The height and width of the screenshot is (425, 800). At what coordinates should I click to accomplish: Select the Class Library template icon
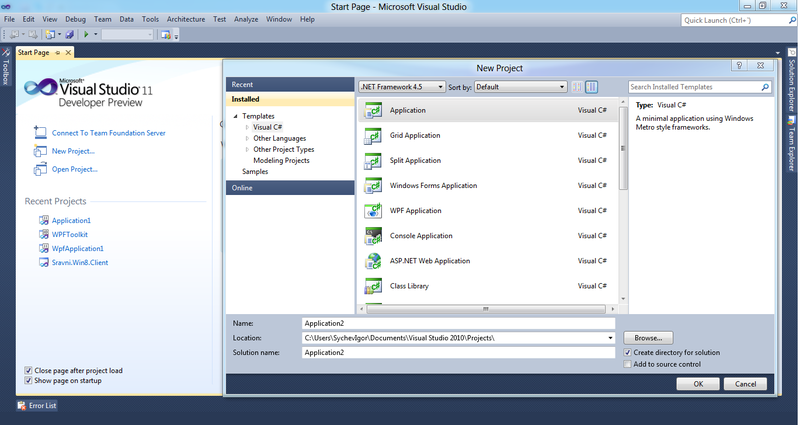pos(373,286)
